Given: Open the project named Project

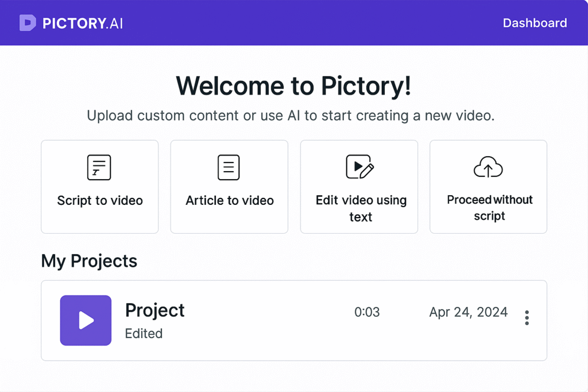Looking at the screenshot, I should 154,311.
